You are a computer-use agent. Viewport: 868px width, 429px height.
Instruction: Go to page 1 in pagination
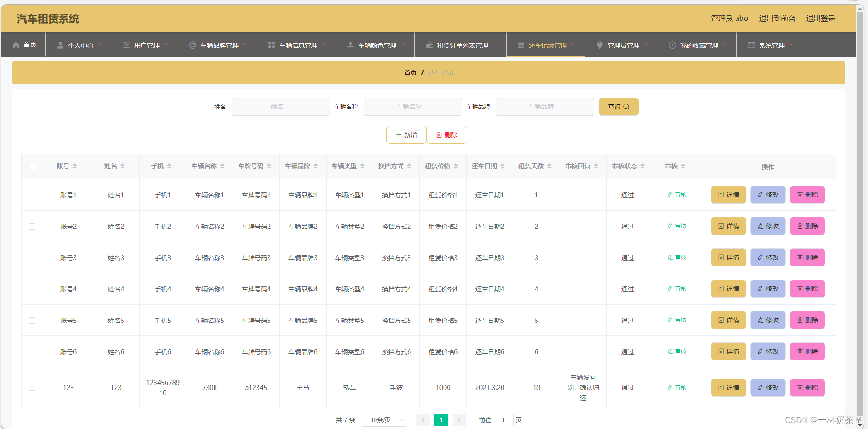click(x=441, y=420)
